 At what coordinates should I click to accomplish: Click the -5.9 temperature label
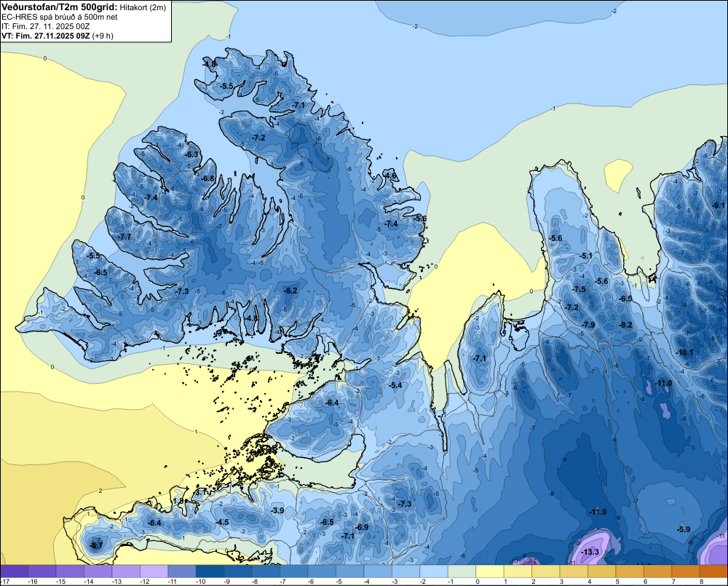(x=684, y=529)
